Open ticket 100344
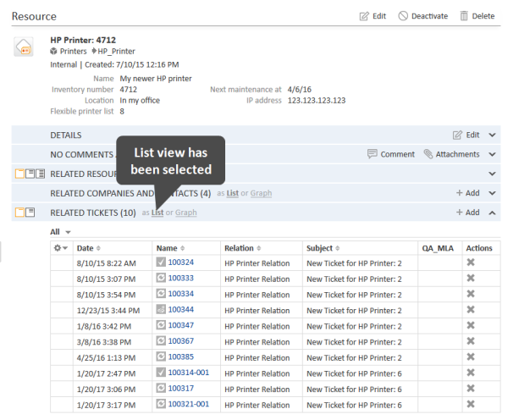 (x=181, y=309)
